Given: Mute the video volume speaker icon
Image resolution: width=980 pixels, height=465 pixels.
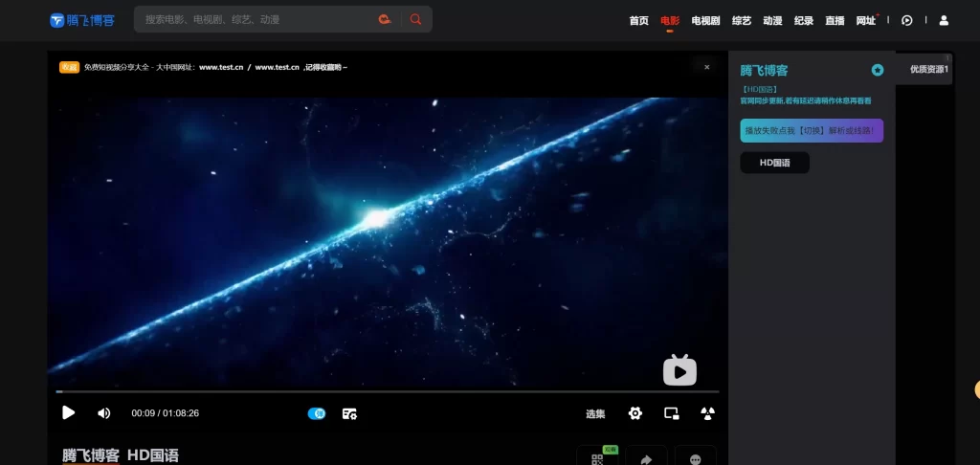Looking at the screenshot, I should point(104,413).
